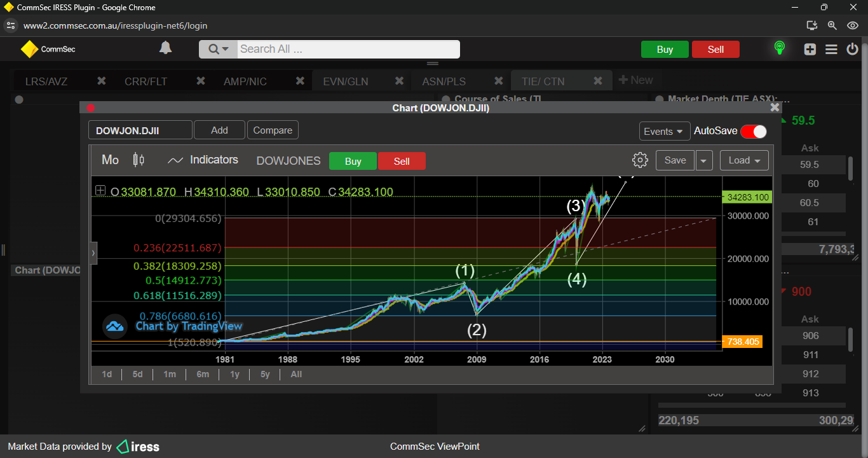Click the red dot on chart title bar
This screenshot has width=868, height=458.
90,108
